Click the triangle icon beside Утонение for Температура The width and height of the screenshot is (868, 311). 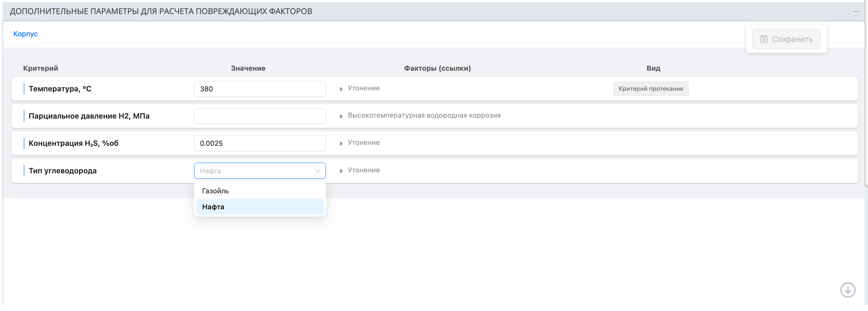pyautogui.click(x=341, y=88)
